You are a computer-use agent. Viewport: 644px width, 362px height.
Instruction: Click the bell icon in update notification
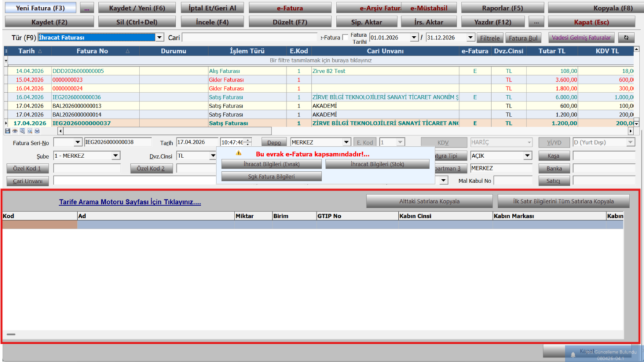tap(573, 354)
